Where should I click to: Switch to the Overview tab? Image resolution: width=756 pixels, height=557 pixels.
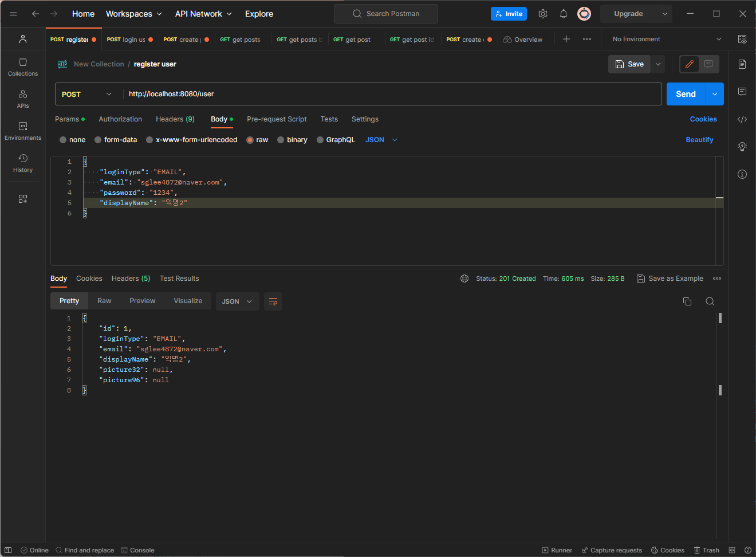point(522,40)
